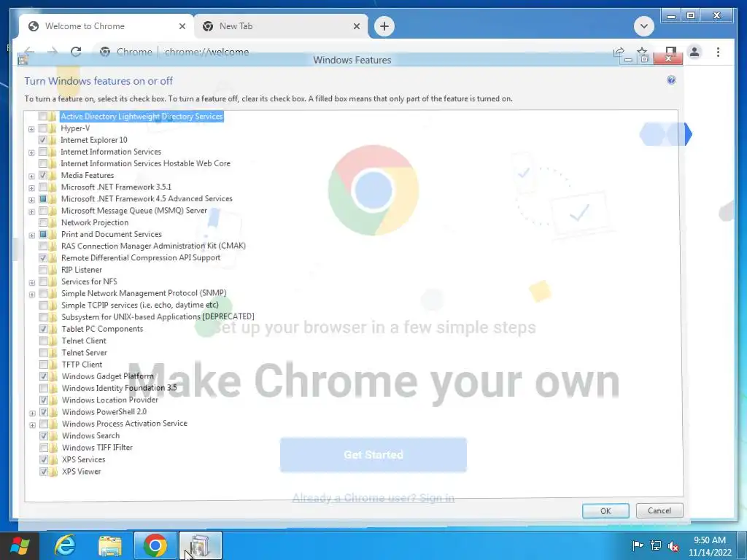
Task: Confirm changes with the OK button
Action: pyautogui.click(x=605, y=510)
